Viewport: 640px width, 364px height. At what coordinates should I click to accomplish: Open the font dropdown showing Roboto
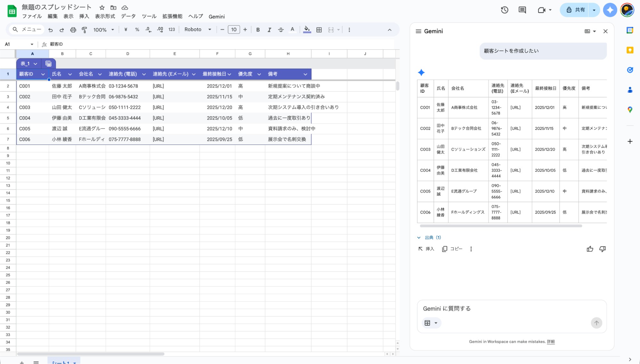pyautogui.click(x=197, y=29)
